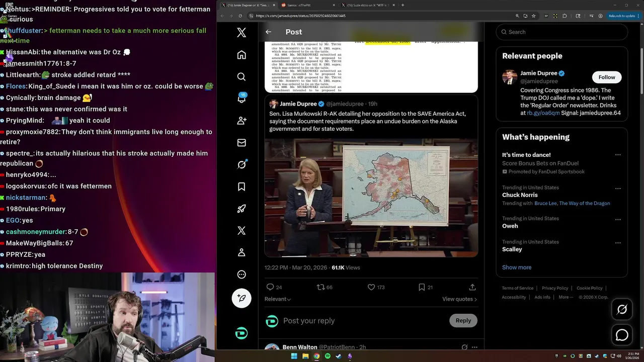The height and width of the screenshot is (362, 644).
Task: Open account avatar at sidebar bottom
Action: pyautogui.click(x=242, y=333)
